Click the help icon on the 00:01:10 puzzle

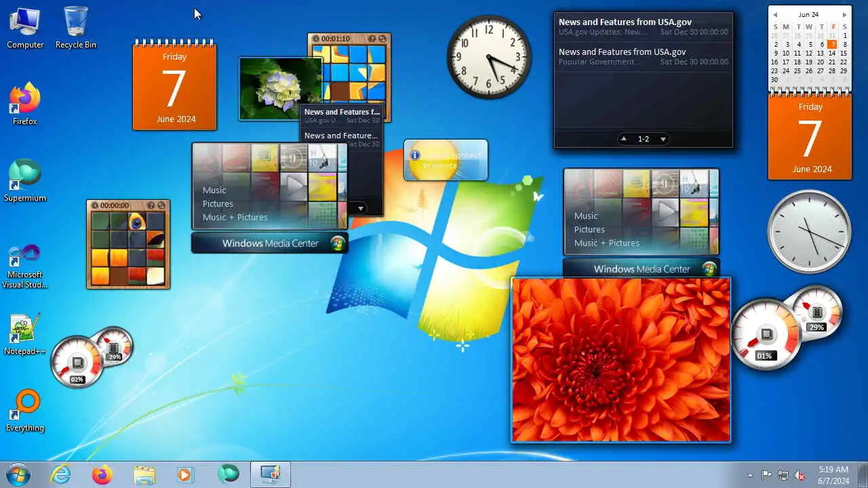point(372,39)
